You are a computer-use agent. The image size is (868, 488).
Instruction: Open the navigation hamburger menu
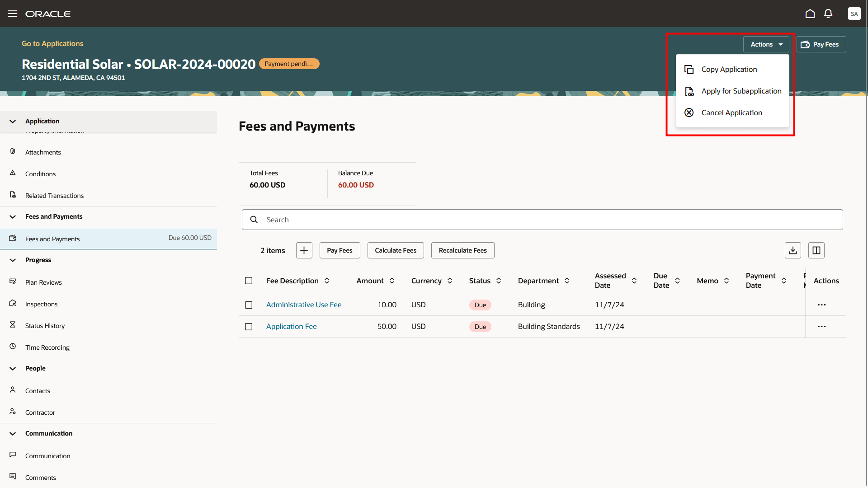(12, 14)
